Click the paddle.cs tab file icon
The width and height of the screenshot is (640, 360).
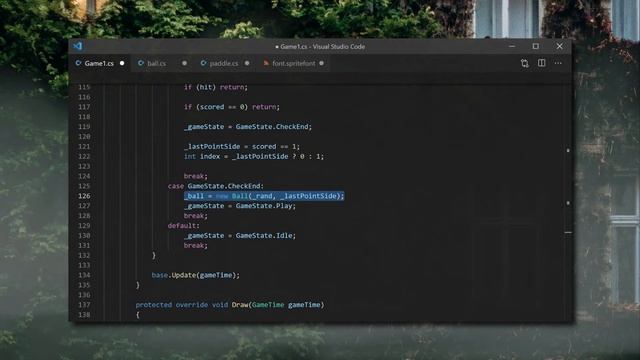203,63
